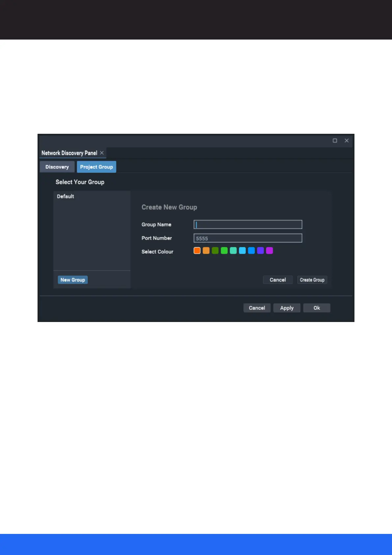392x555 pixels.
Task: Pick the light orange colour swatch
Action: [x=206, y=250]
